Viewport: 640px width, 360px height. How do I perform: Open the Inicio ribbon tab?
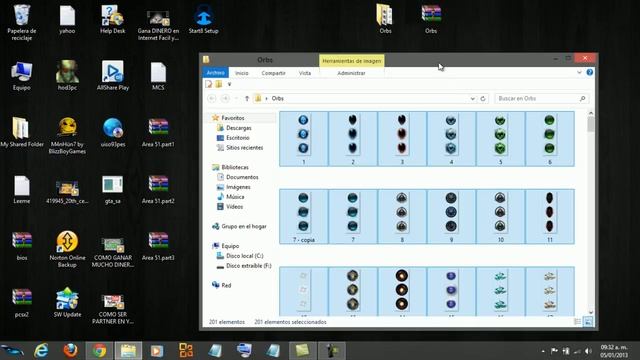[242, 73]
